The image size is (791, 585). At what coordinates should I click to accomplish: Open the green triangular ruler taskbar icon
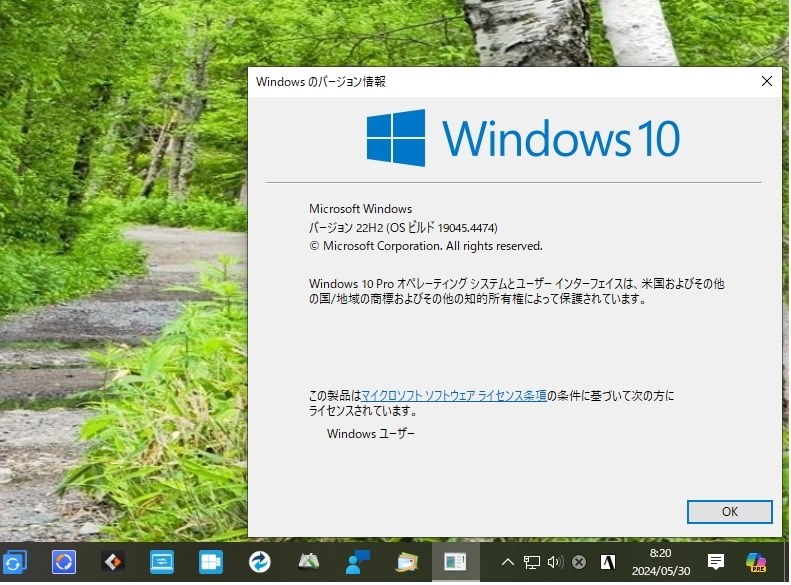pyautogui.click(x=309, y=562)
